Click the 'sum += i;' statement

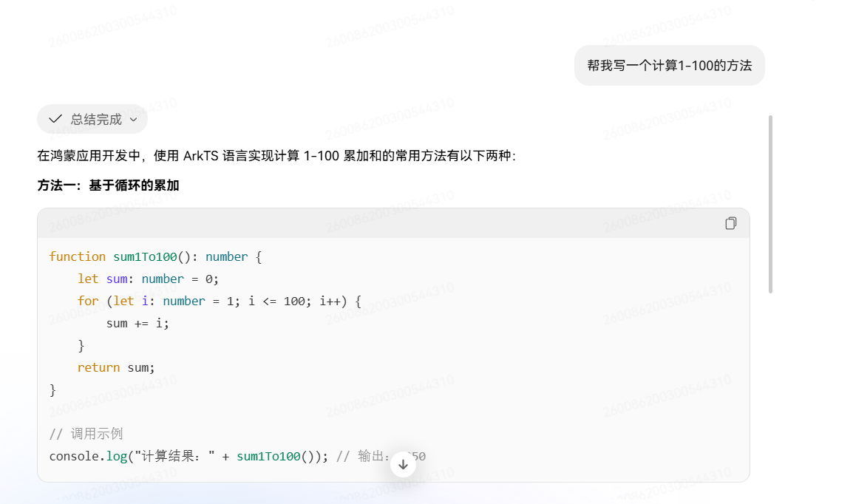(137, 323)
